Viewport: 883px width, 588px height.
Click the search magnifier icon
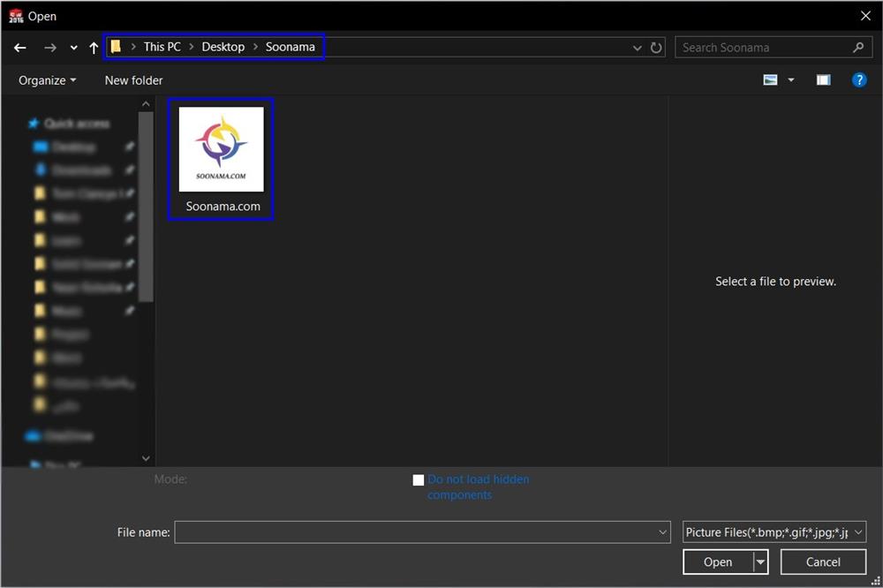[858, 48]
